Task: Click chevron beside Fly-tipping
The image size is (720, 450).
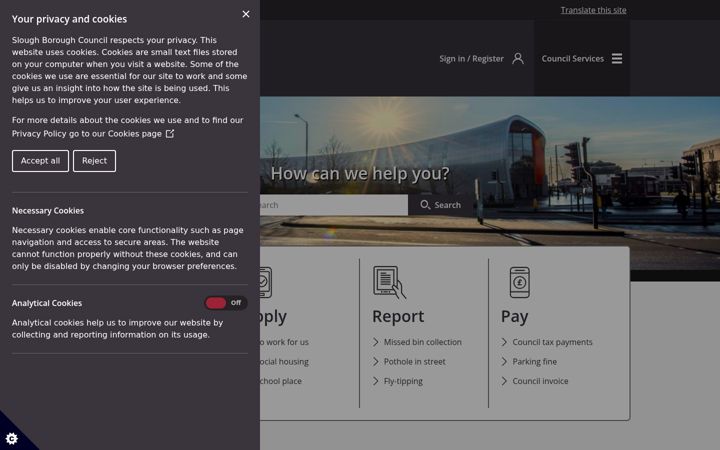Action: point(376,381)
